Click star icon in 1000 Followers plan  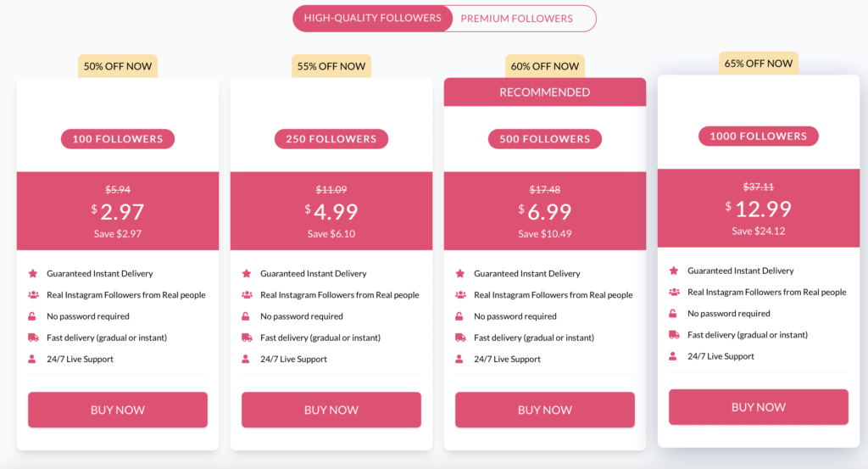[674, 271]
